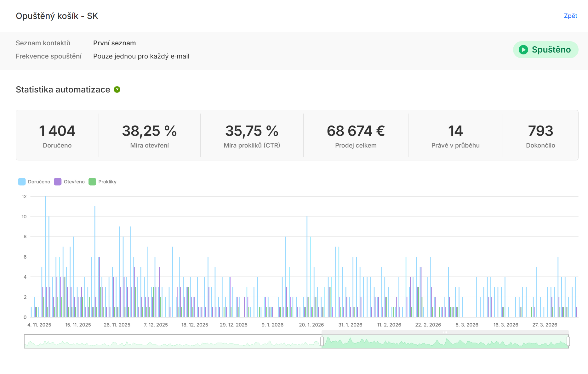Click the 38,25 % Míra otevření value
The width and height of the screenshot is (588, 374).
coord(150,131)
